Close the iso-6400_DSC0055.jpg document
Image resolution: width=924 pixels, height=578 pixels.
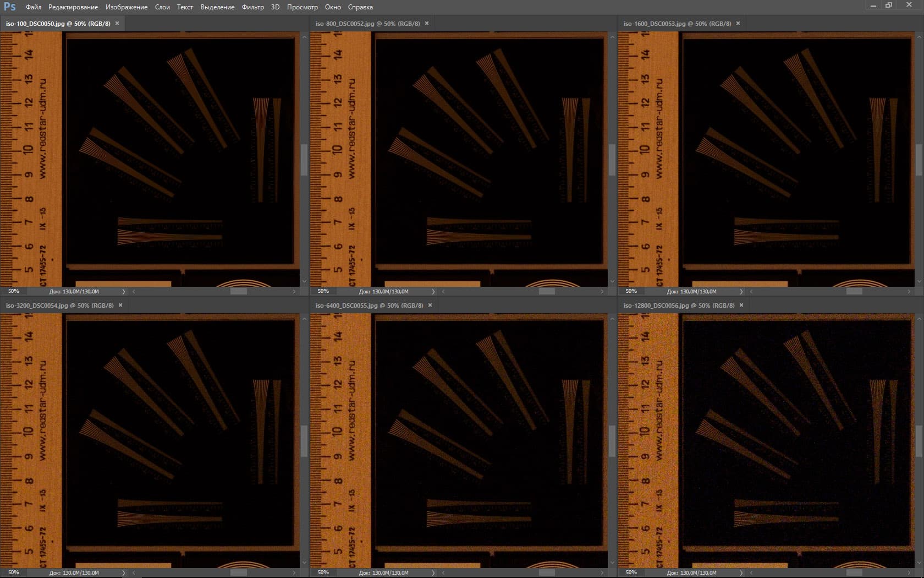(x=430, y=305)
